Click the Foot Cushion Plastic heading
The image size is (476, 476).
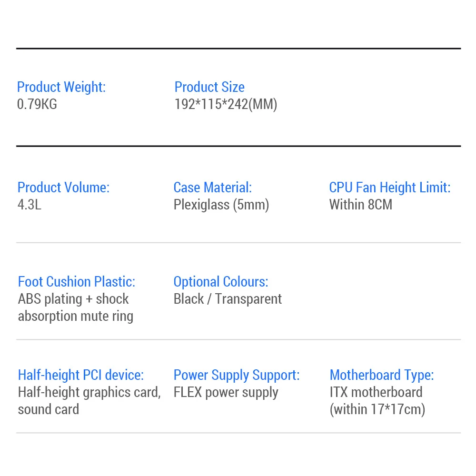point(77,282)
